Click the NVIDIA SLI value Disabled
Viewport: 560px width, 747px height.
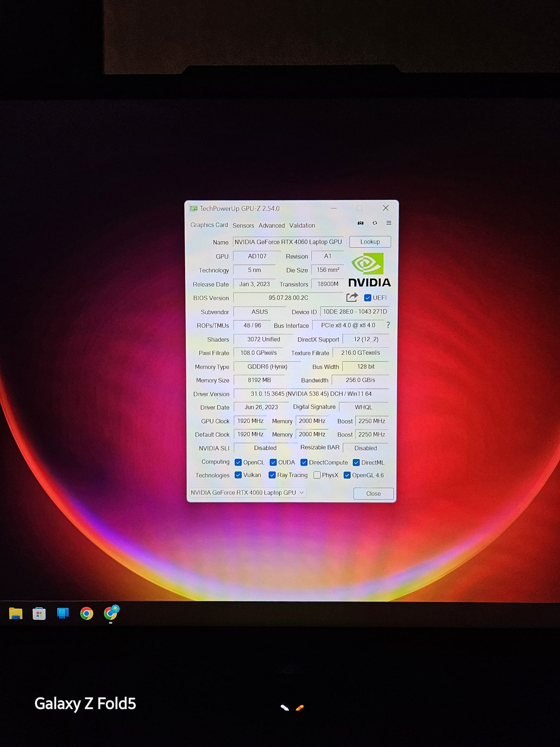[265, 448]
